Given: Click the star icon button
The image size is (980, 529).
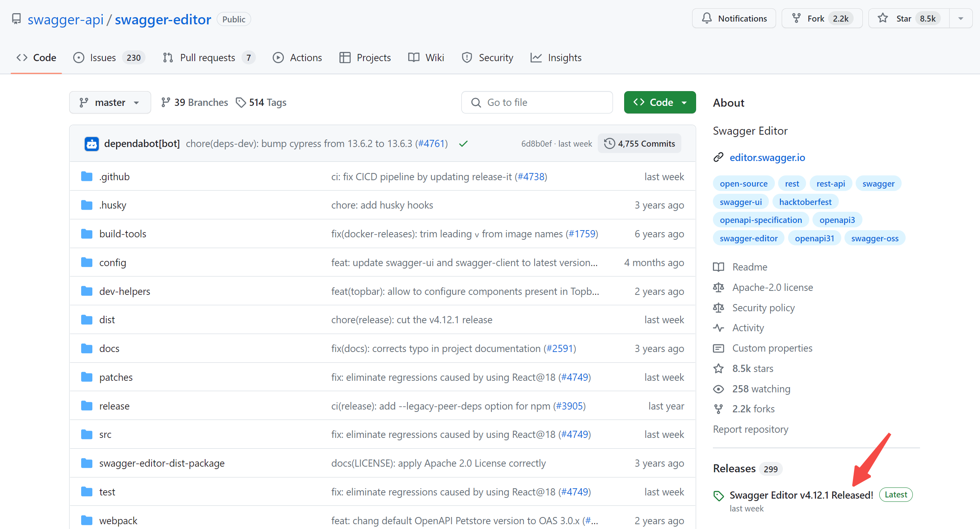Looking at the screenshot, I should (x=882, y=18).
